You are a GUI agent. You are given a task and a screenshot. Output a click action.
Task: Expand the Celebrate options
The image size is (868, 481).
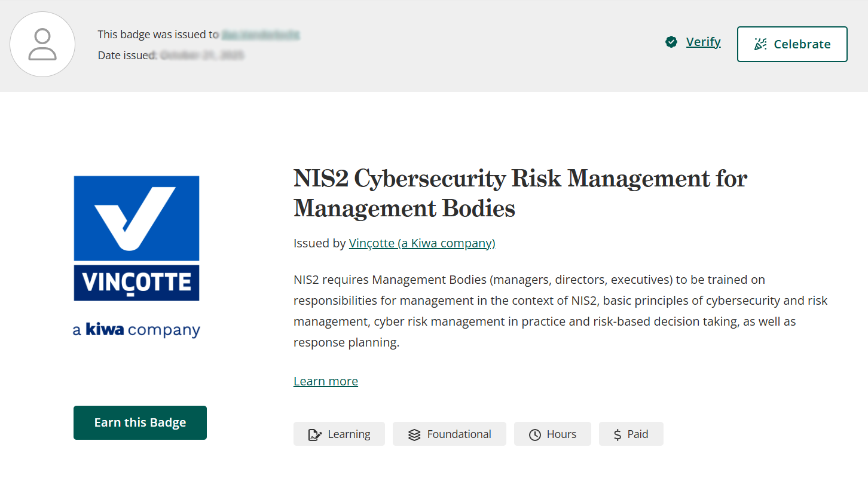tap(792, 44)
